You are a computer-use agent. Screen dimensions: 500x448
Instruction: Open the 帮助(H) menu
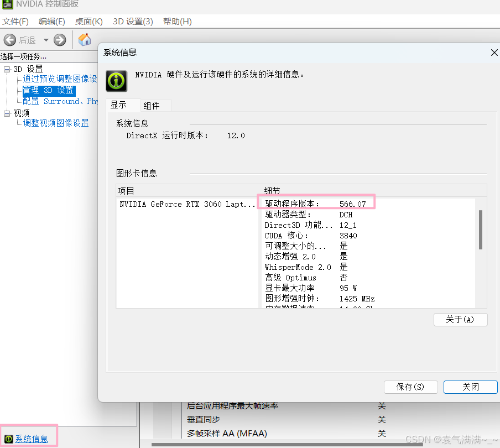click(178, 22)
